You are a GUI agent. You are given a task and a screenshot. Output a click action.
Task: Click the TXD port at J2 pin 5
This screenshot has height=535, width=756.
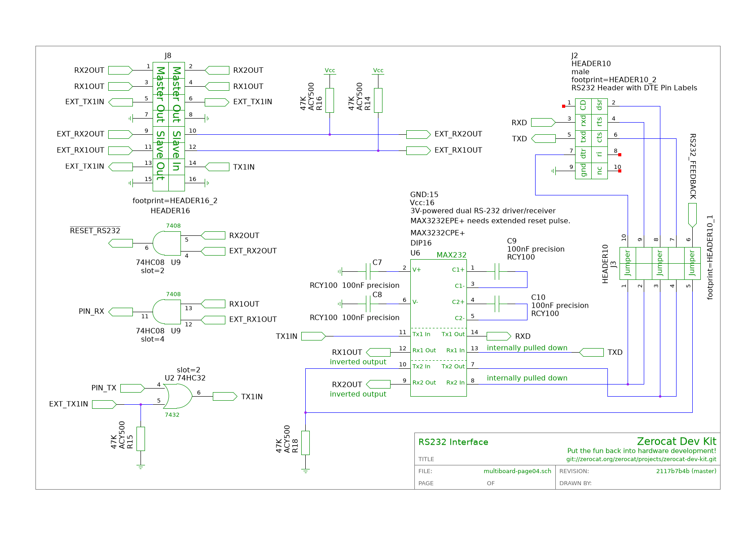coord(543,138)
